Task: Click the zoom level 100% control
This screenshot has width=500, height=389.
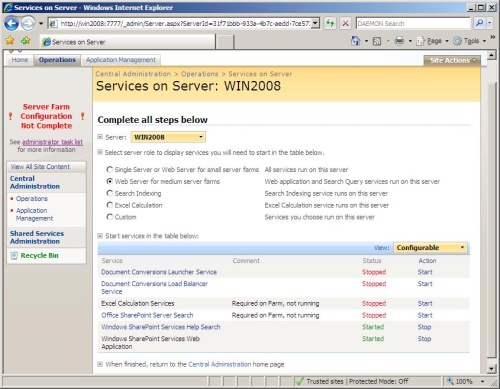Action: (x=461, y=381)
